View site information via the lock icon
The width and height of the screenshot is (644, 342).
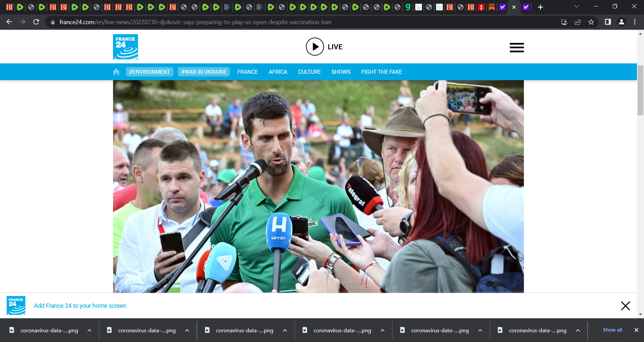[x=53, y=22]
